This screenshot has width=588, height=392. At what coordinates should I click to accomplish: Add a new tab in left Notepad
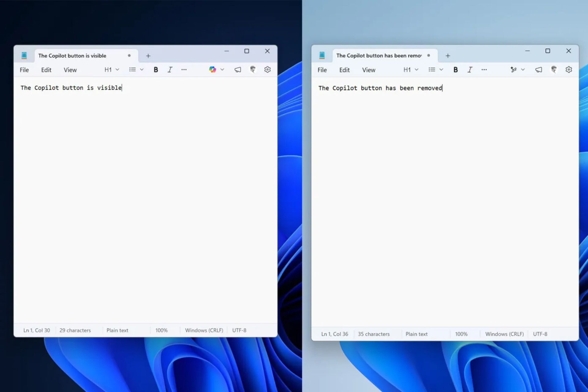click(148, 56)
